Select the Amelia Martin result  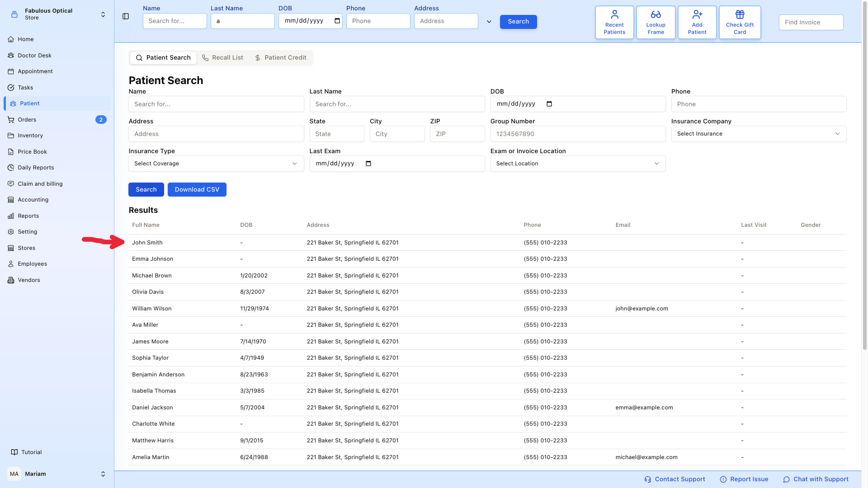[487, 457]
